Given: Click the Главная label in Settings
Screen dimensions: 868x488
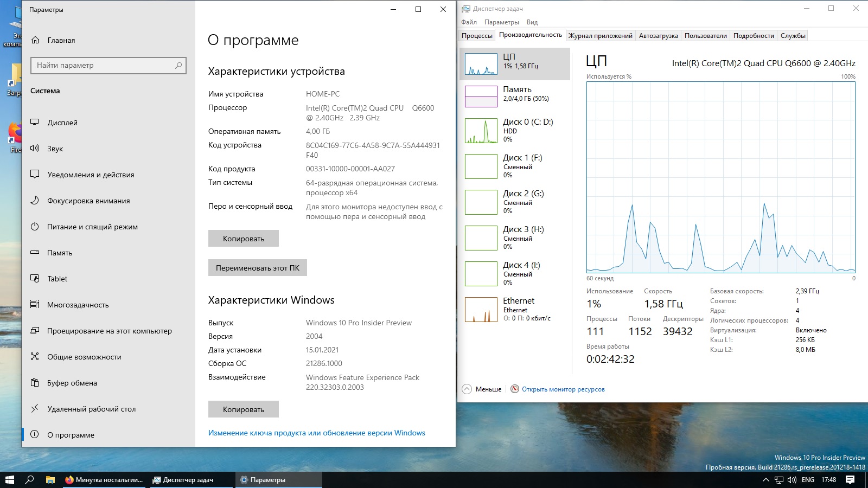Looking at the screenshot, I should click(61, 40).
